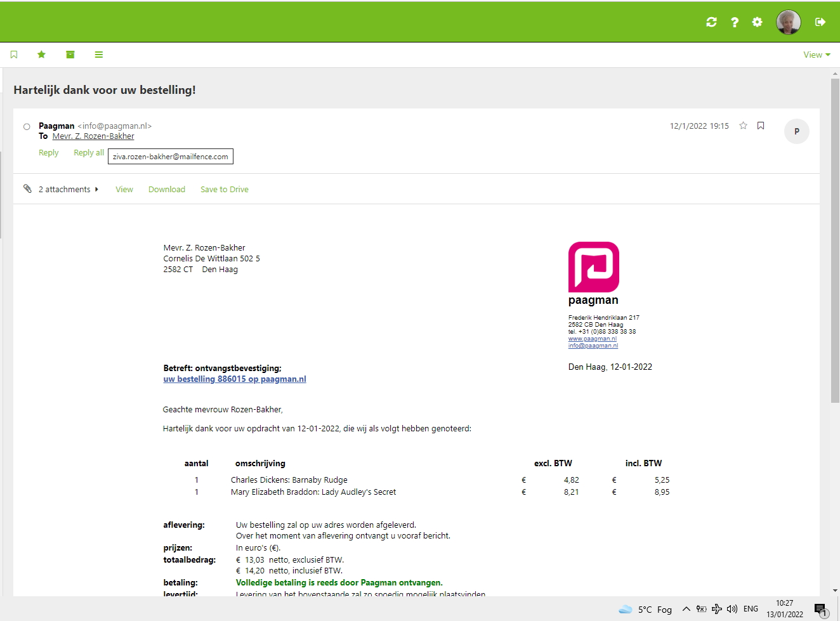Open the View dropdown menu
The image size is (840, 621).
[x=817, y=55]
